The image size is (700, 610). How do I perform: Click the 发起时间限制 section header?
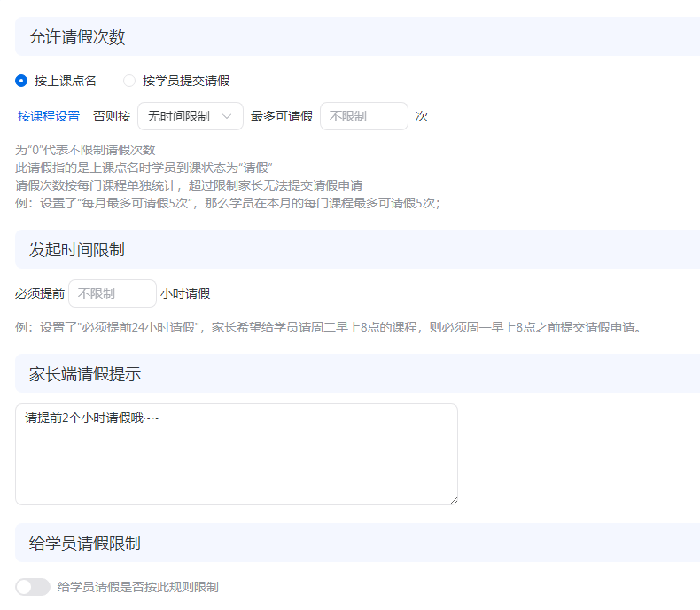tap(77, 249)
